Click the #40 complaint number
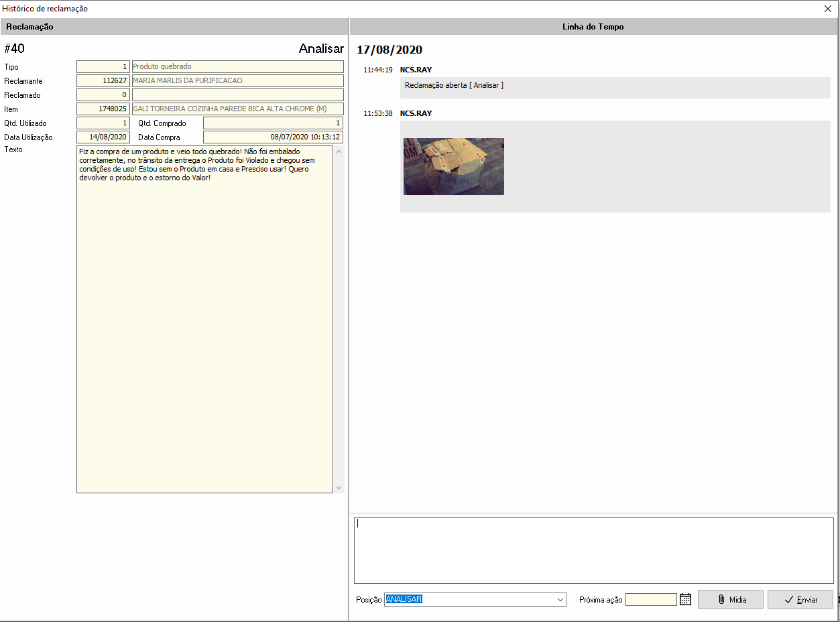Screen dimensions: 840x622 pyautogui.click(x=15, y=49)
